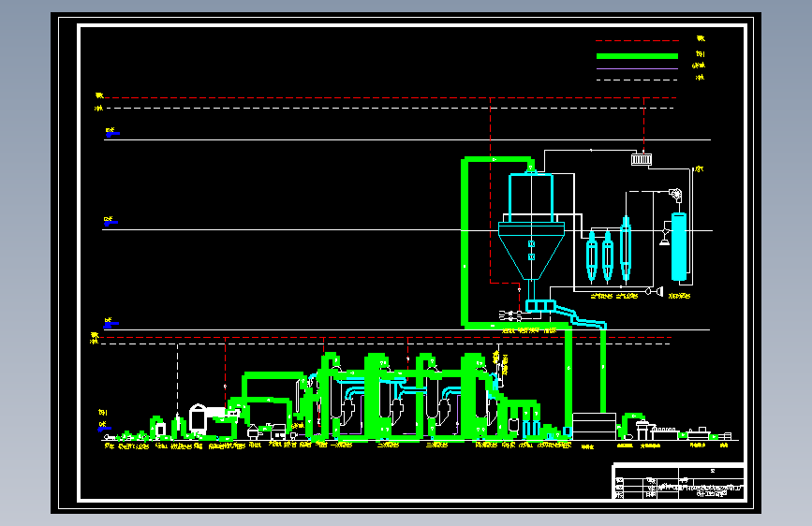Select the title block table

[x=679, y=482]
